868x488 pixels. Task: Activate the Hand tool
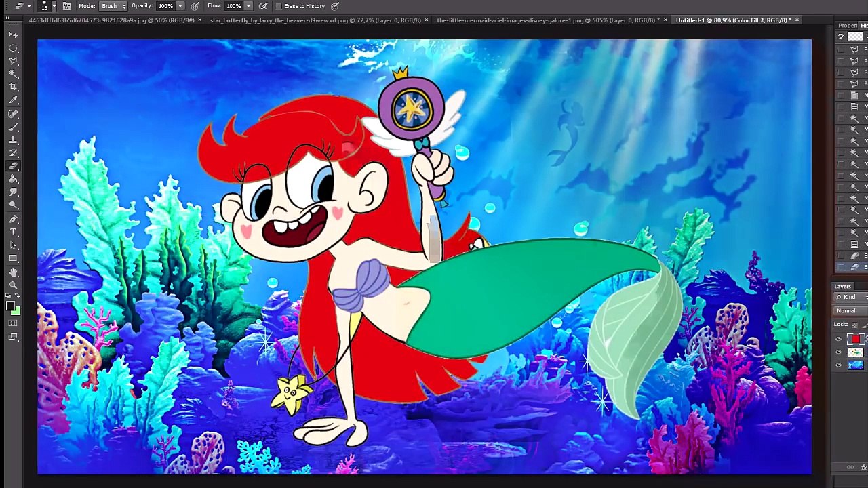point(13,272)
